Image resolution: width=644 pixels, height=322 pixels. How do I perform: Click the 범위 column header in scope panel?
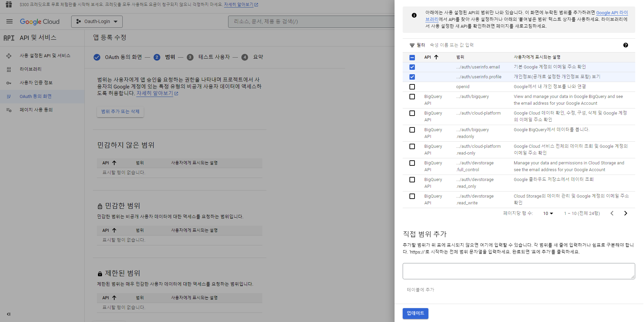coord(460,57)
